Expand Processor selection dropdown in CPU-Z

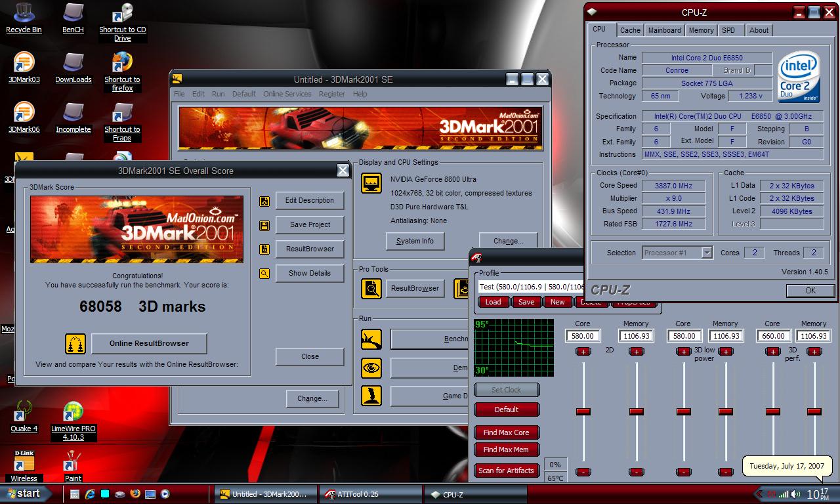click(707, 253)
